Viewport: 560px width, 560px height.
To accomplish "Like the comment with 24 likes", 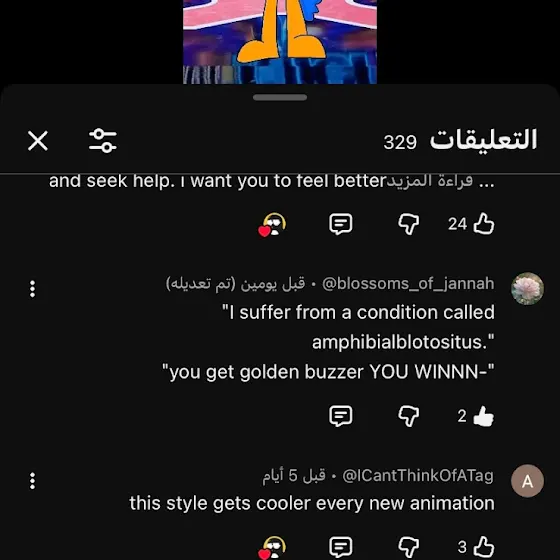I will point(484,224).
